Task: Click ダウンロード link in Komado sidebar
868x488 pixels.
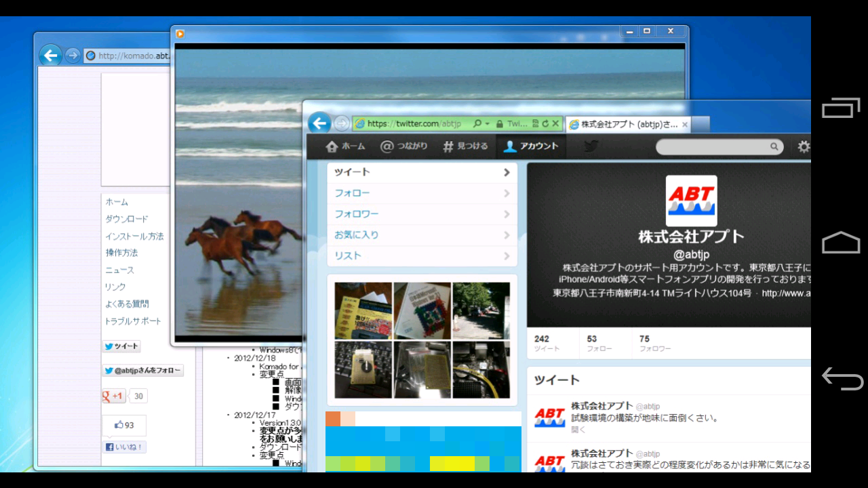Action: point(127,219)
